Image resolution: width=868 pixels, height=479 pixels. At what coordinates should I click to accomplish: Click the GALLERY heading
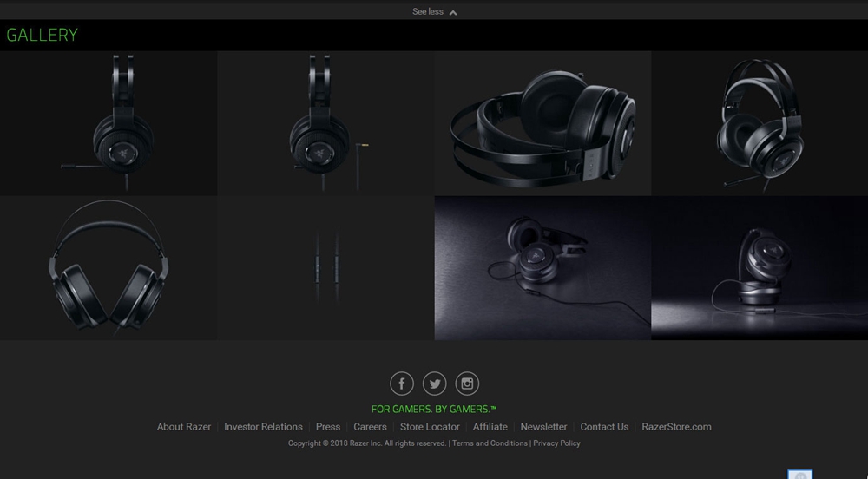click(42, 35)
